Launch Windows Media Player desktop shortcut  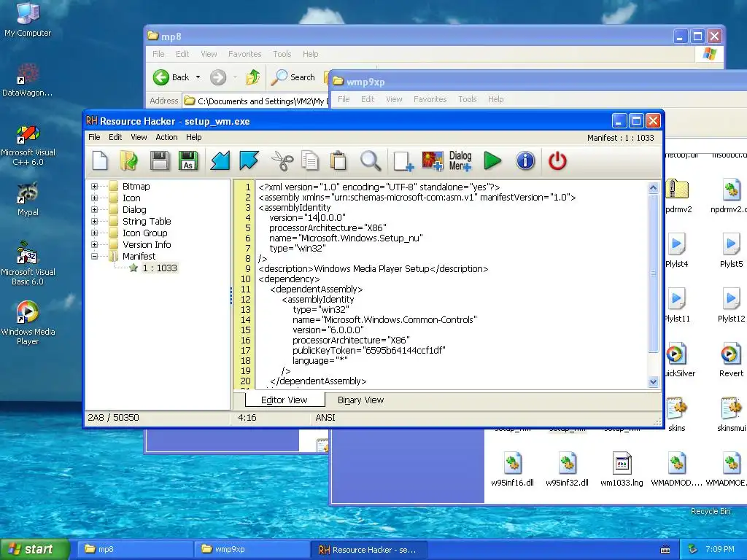click(x=28, y=322)
